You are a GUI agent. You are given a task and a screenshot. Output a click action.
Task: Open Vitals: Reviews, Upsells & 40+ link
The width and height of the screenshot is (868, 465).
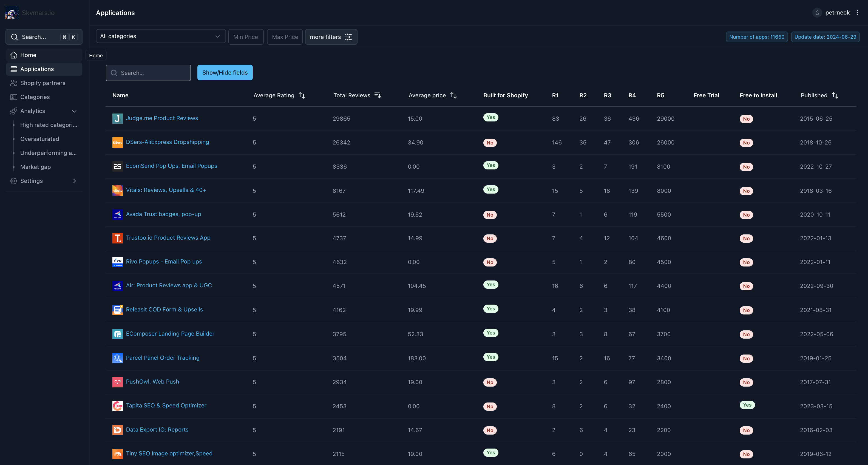(x=166, y=190)
